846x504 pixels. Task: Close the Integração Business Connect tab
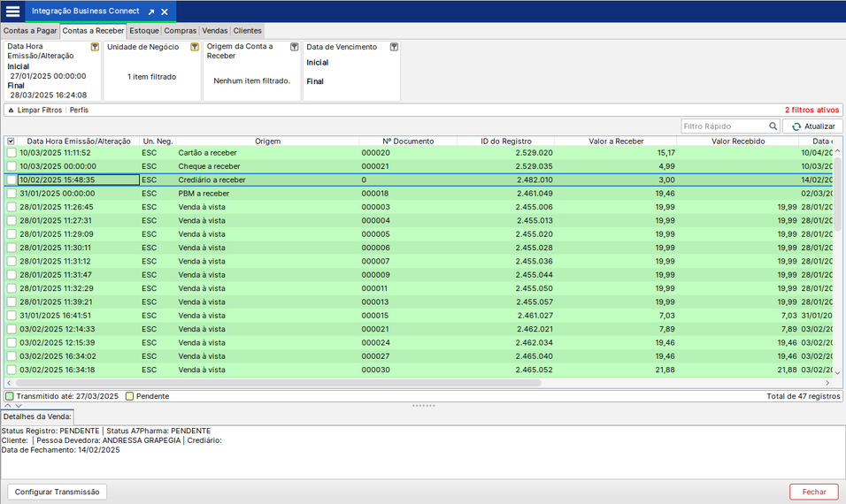[x=165, y=12]
